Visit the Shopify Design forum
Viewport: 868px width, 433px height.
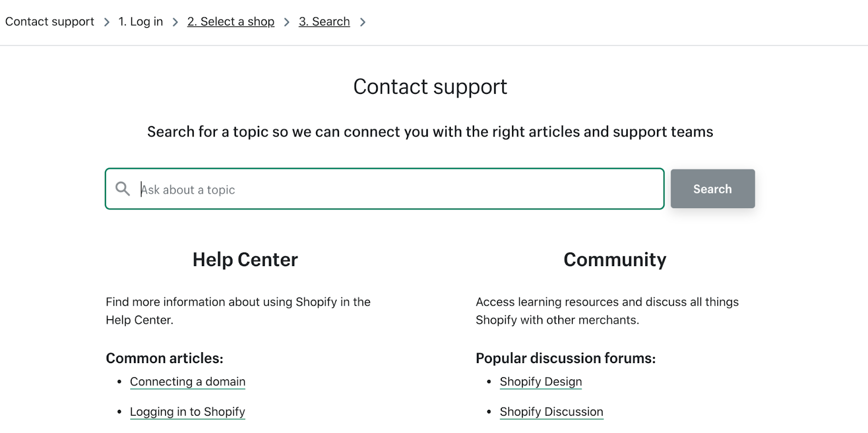541,382
